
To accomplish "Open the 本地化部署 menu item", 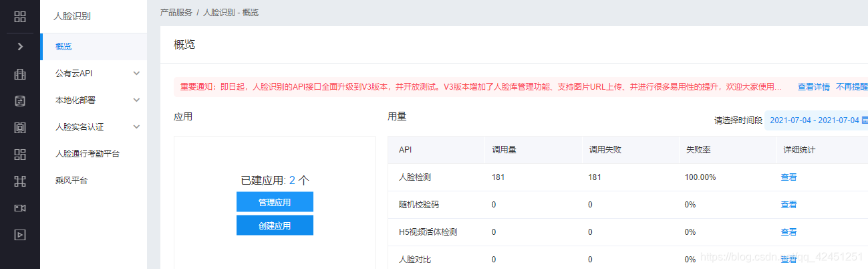I will point(94,100).
